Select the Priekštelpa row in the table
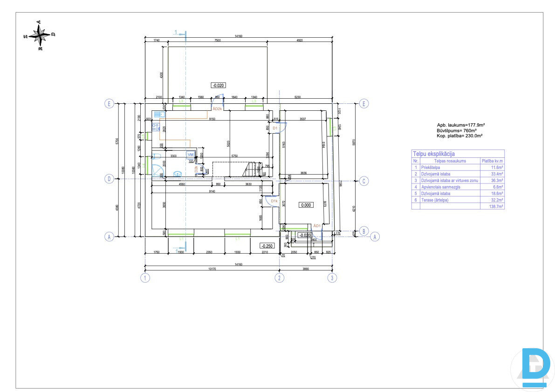 (x=457, y=167)
